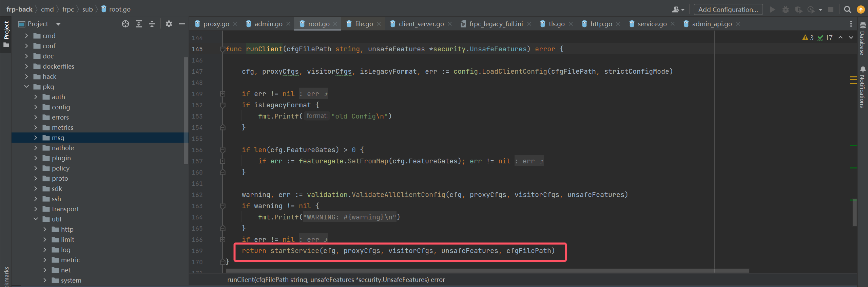Click the Profiler run icon
This screenshot has height=287, width=868.
811,10
